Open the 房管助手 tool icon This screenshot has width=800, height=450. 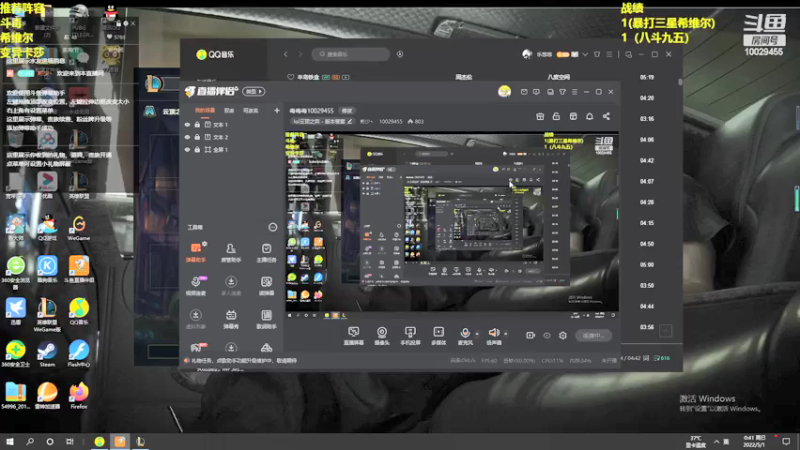231,252
